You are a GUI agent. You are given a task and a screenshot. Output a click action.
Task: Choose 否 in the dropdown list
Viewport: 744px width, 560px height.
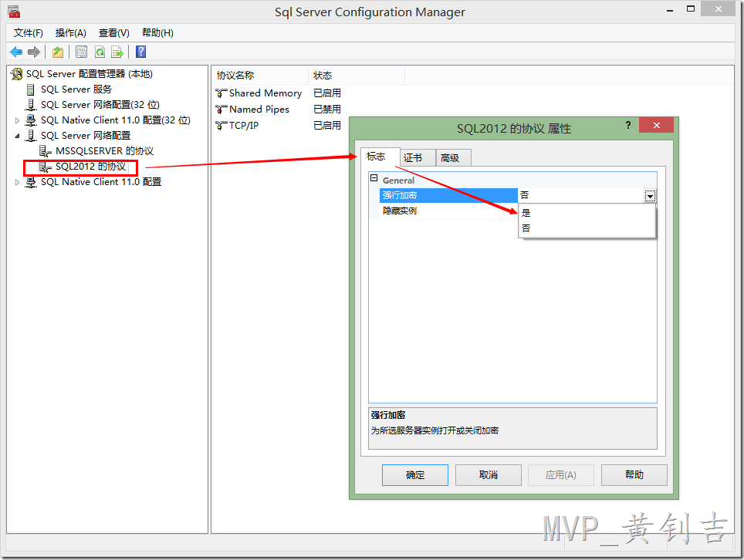tap(587, 228)
